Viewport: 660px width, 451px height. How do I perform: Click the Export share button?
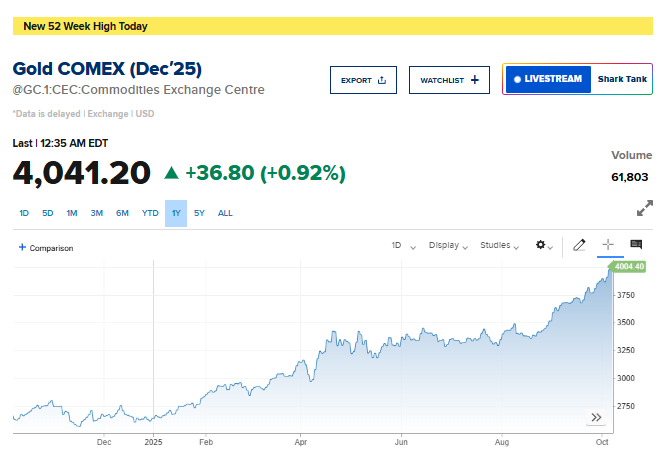pyautogui.click(x=363, y=80)
